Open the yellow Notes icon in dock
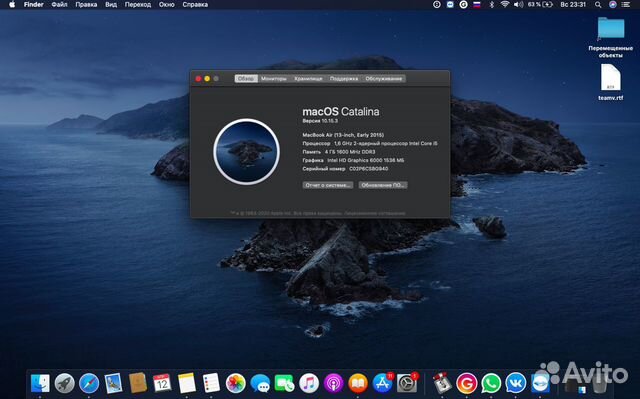This screenshot has width=640, height=399. (187, 383)
